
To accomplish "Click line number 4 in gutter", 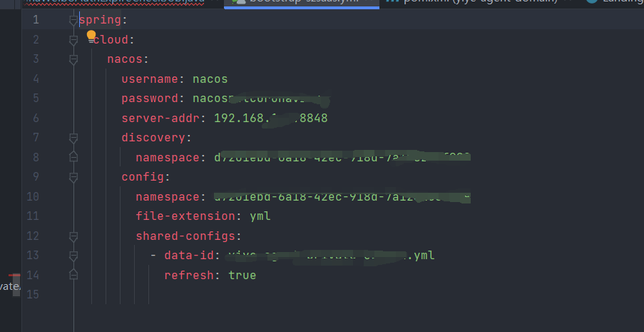I will tap(36, 79).
